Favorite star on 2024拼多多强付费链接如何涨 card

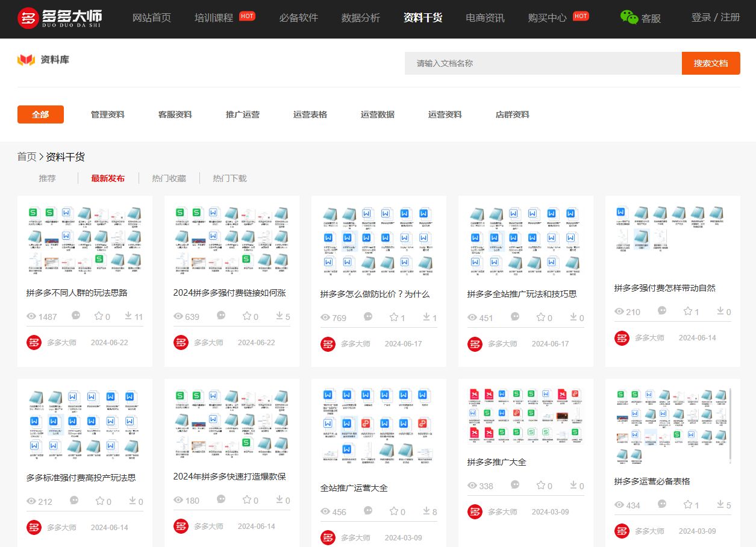pyautogui.click(x=246, y=316)
